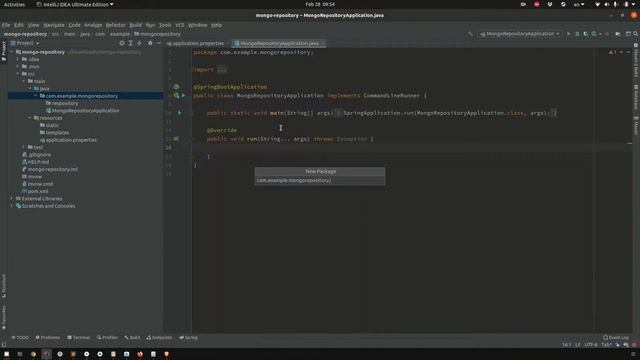
Task: Open the Refactor menu
Action: 116,25
